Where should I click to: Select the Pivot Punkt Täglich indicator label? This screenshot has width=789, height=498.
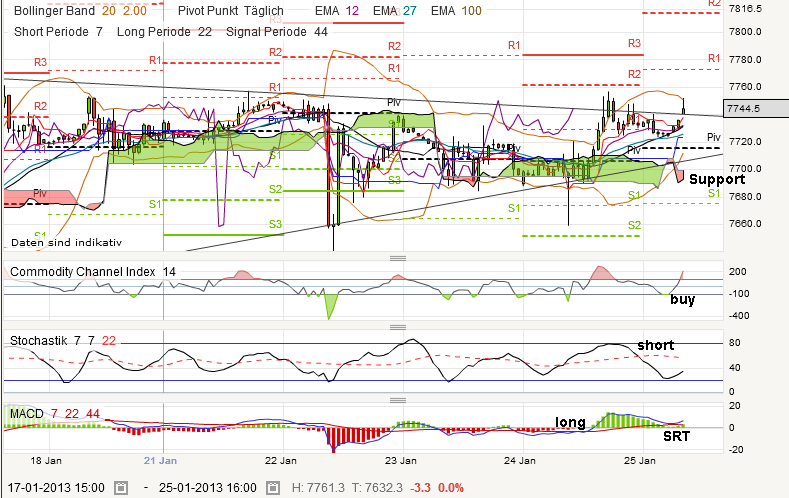[231, 11]
